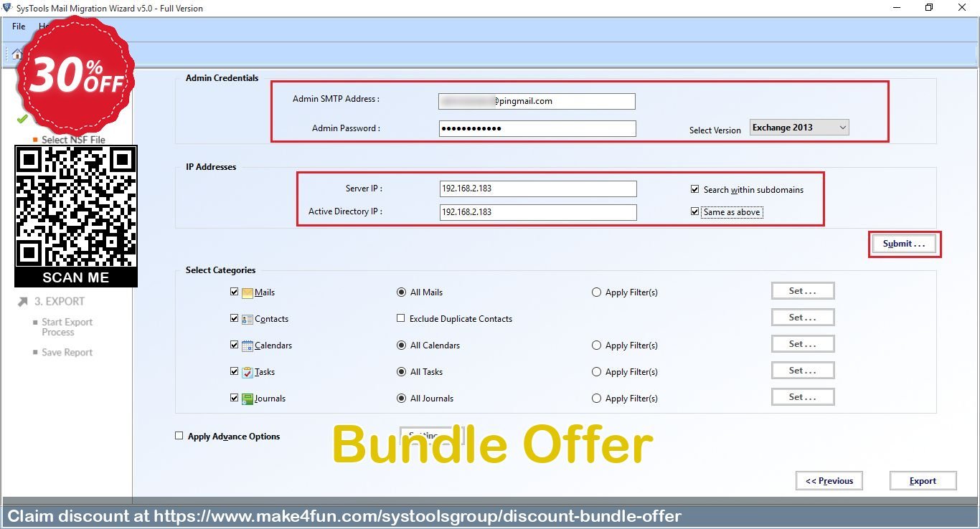Click Set button for Journals
The height and width of the screenshot is (529, 980).
click(x=803, y=397)
